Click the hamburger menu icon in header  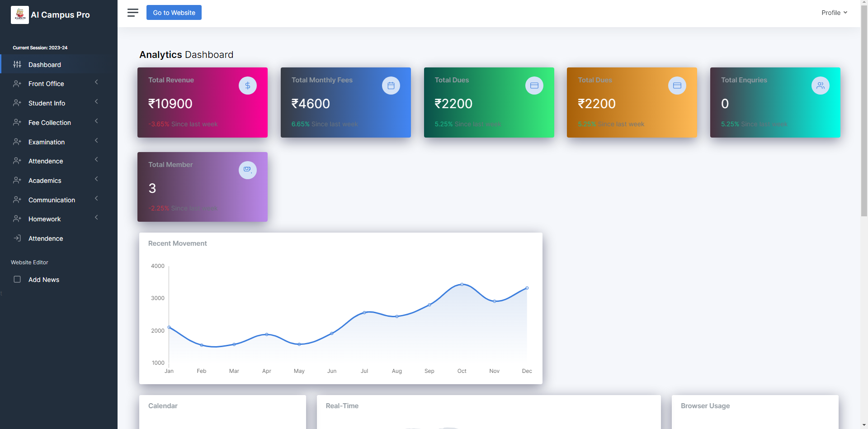click(132, 13)
